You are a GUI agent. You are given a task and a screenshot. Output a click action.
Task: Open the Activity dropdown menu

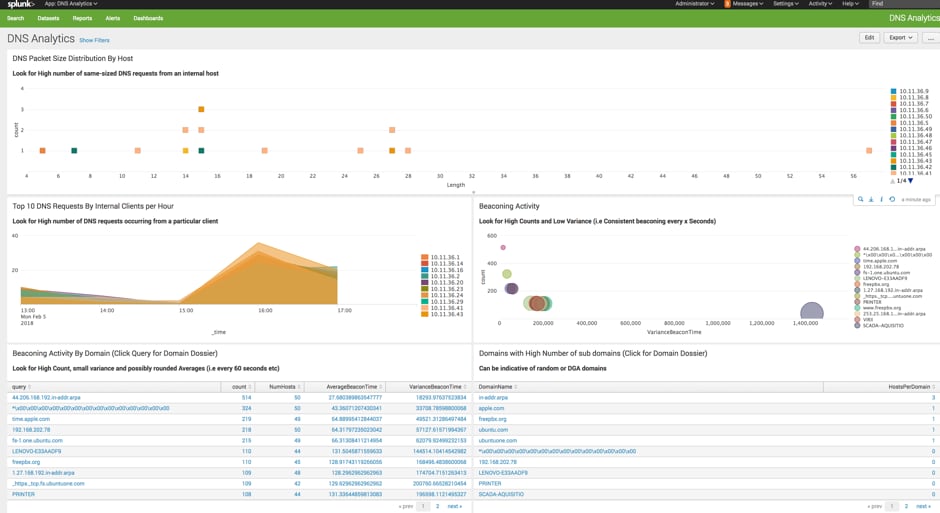click(820, 4)
